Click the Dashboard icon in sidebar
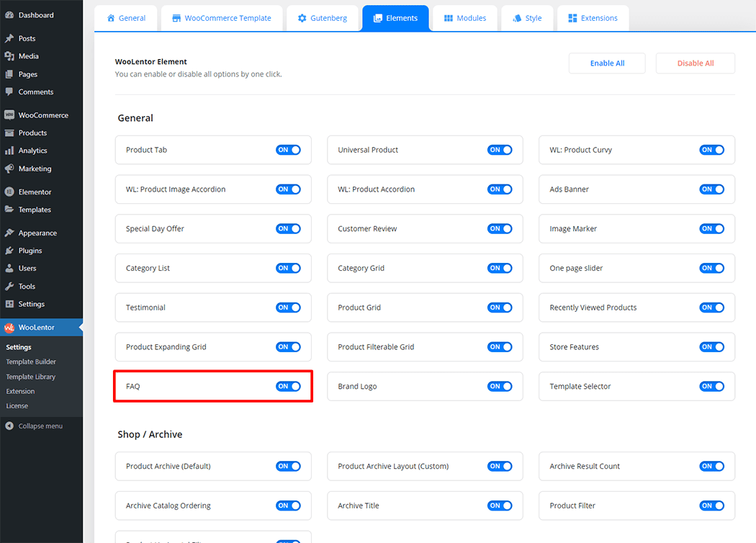 pyautogui.click(x=9, y=15)
